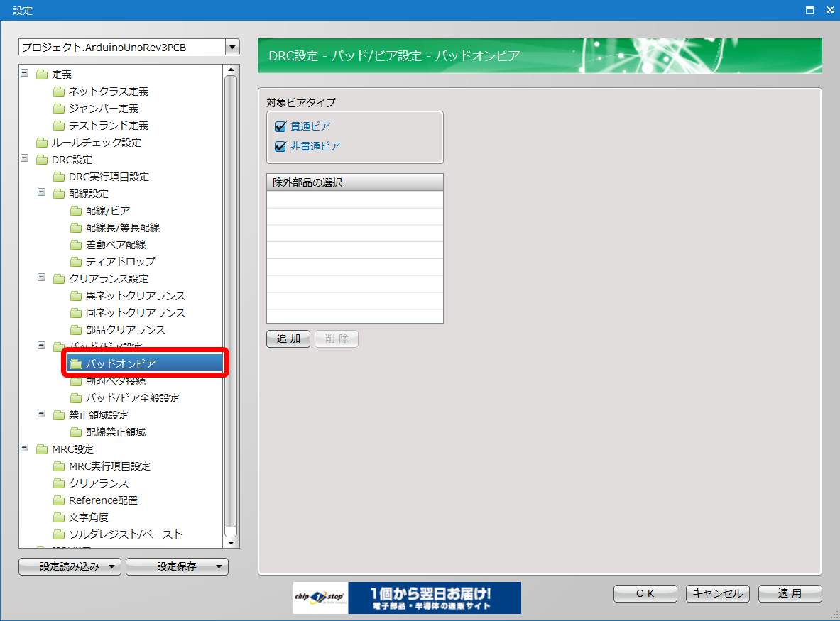Click the folder icon next to 配線禁止領域
This screenshot has height=621, width=840.
tap(75, 432)
